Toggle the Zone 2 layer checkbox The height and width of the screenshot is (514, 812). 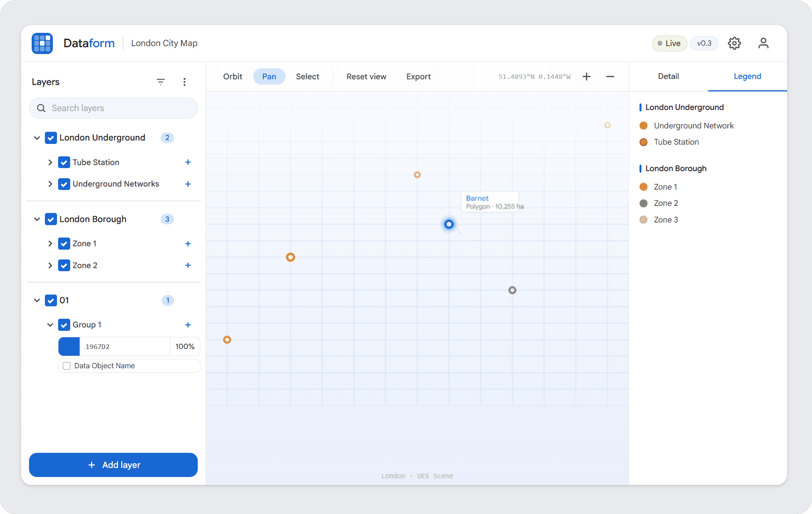point(64,265)
